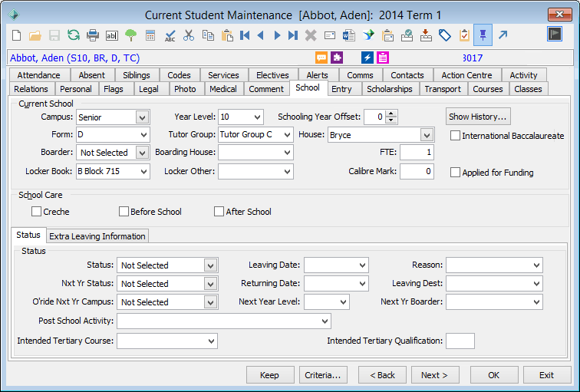Viewport: 580px width, 392px height.
Task: Click the New document toolbar icon
Action: 16,35
